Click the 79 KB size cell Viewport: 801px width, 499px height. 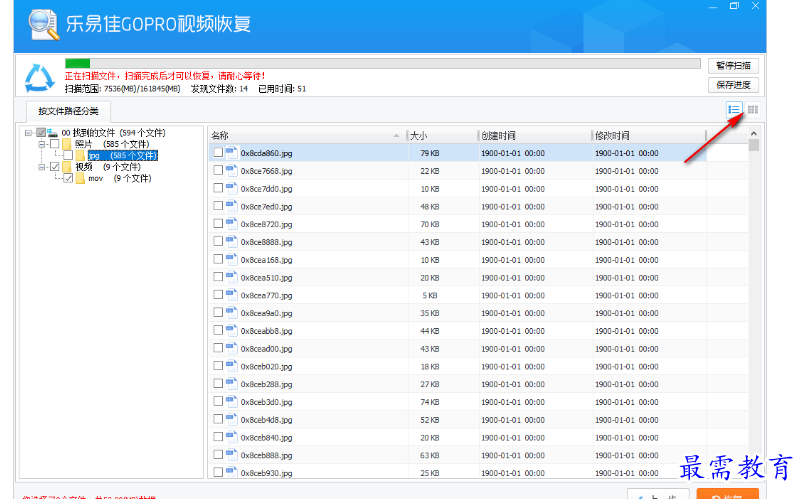[x=430, y=153]
